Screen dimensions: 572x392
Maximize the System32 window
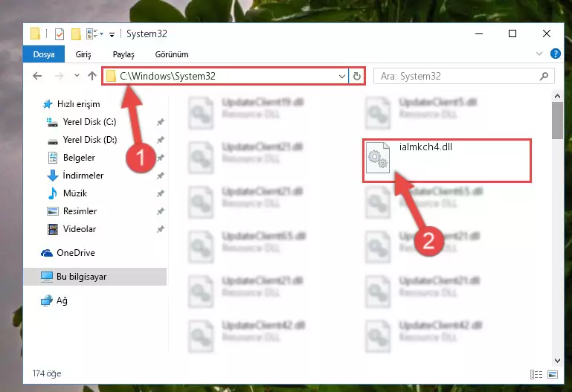tap(512, 33)
